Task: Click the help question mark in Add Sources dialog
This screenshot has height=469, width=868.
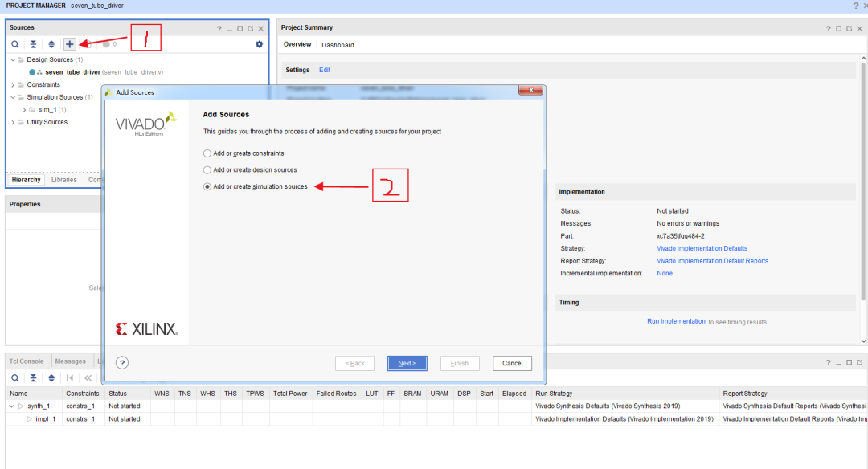Action: click(122, 363)
